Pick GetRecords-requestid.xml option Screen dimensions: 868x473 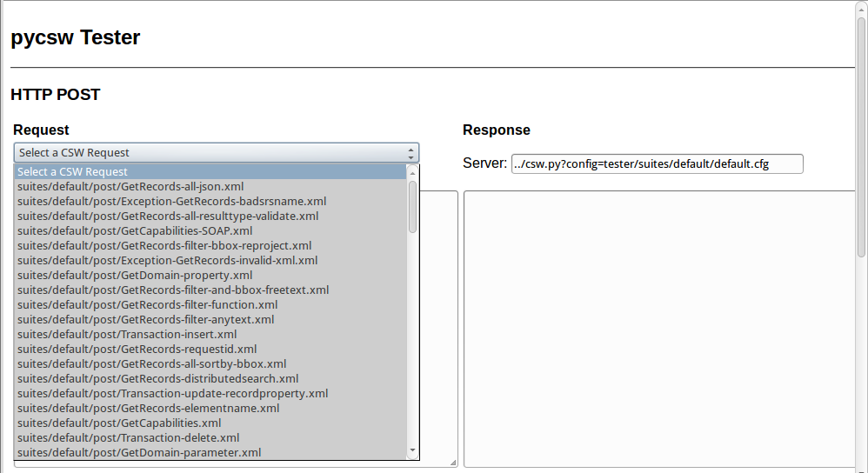point(210,349)
